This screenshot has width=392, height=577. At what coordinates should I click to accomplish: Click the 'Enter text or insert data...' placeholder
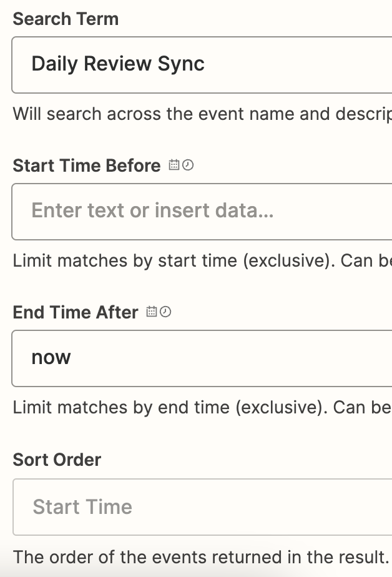152,211
